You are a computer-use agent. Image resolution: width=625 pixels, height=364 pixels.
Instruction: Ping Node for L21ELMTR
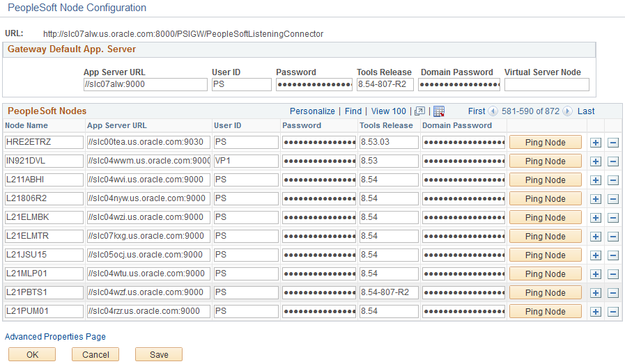point(546,236)
